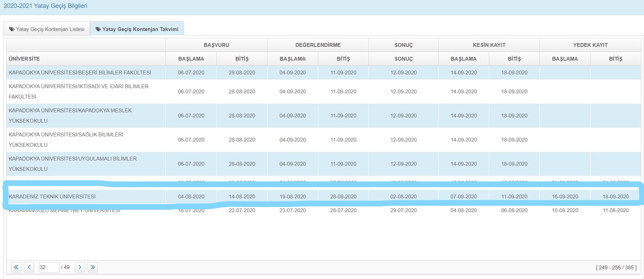
Task: Select Kapadokya Sağlık Bilimleri Yüksekokulu row
Action: pyautogui.click(x=324, y=140)
